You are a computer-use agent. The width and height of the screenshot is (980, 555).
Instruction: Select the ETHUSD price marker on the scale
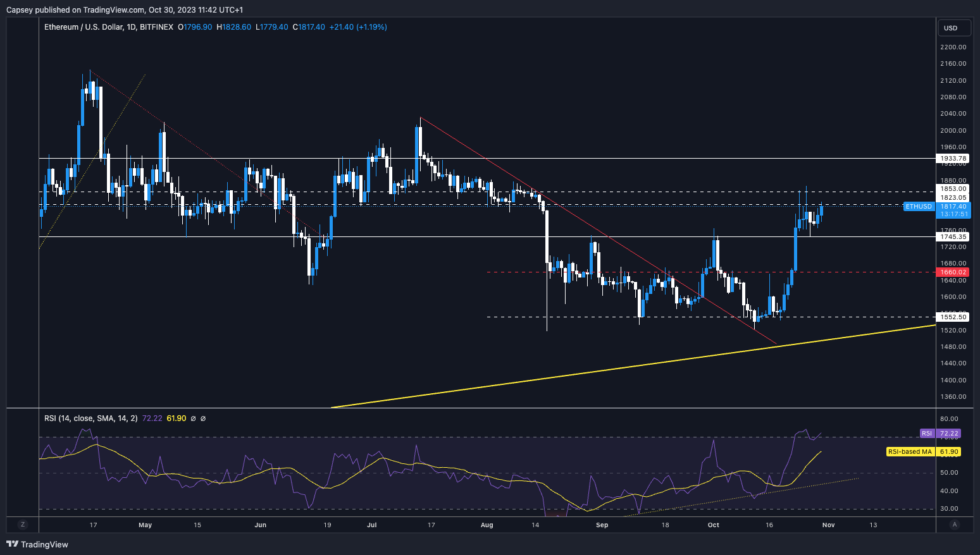click(919, 206)
